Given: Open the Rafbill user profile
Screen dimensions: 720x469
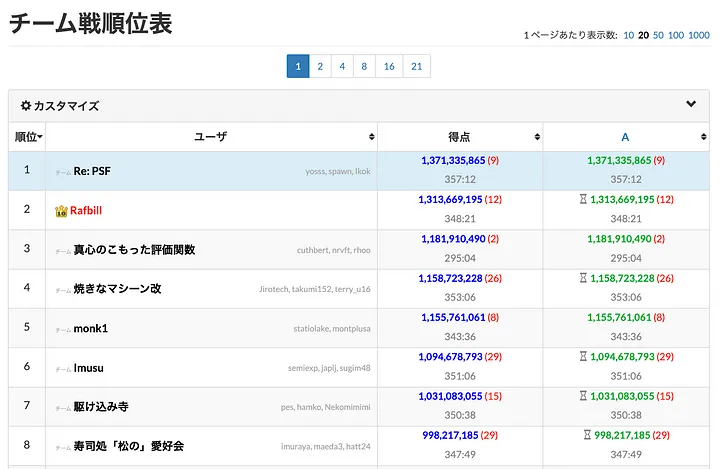Looking at the screenshot, I should [86, 211].
